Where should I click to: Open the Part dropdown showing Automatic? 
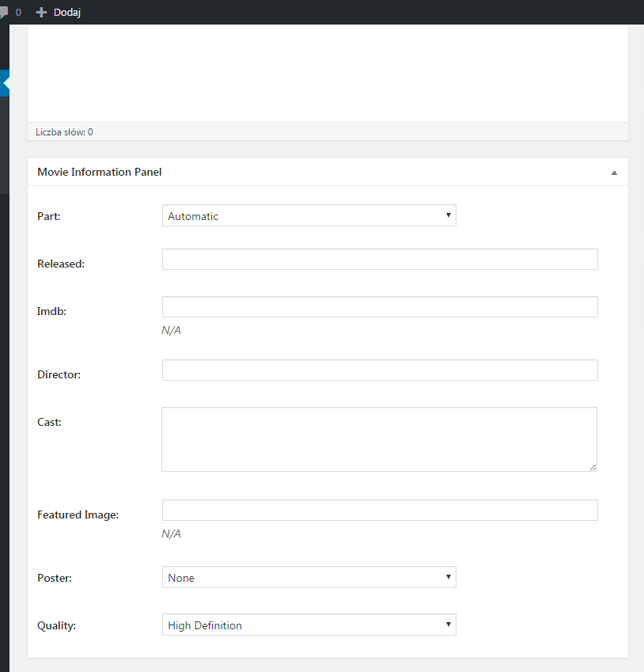point(309,215)
